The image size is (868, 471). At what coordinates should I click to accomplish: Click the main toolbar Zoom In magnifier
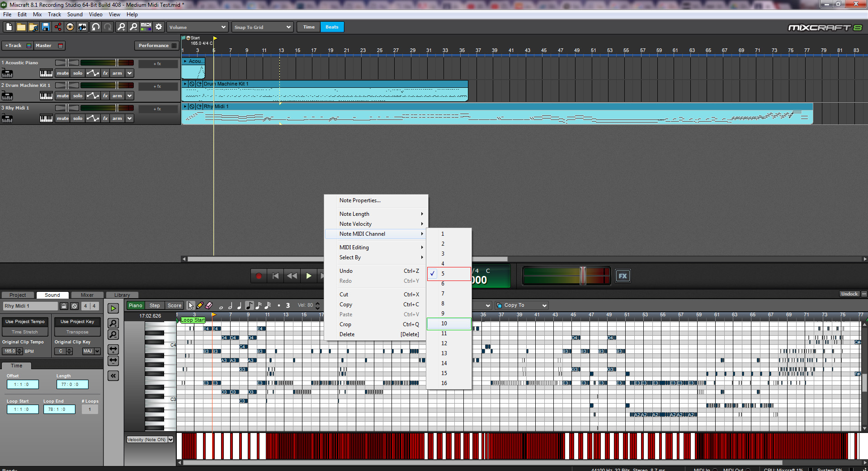122,27
